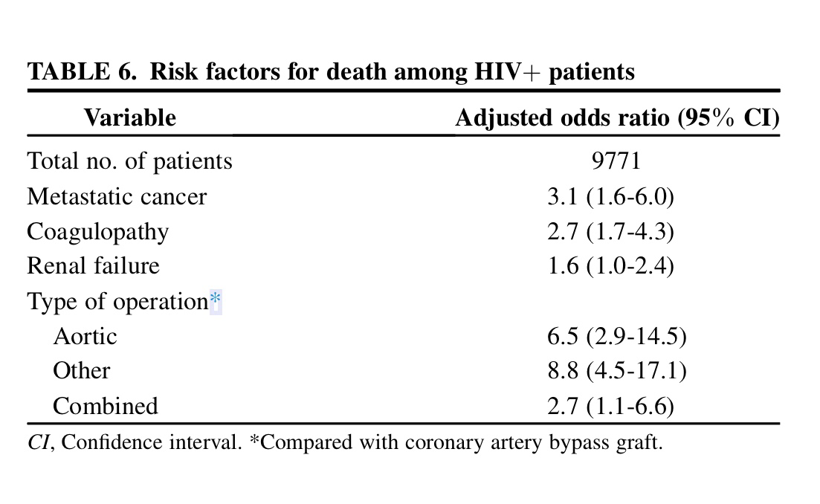Select the Renal failure row label
This screenshot has width=820, height=504.
tap(93, 266)
